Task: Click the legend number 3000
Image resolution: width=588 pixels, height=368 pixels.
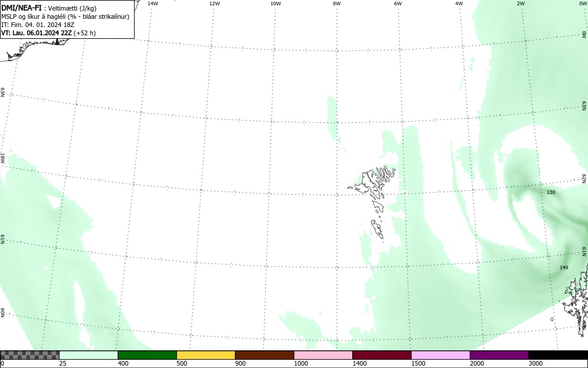Action: (536, 363)
